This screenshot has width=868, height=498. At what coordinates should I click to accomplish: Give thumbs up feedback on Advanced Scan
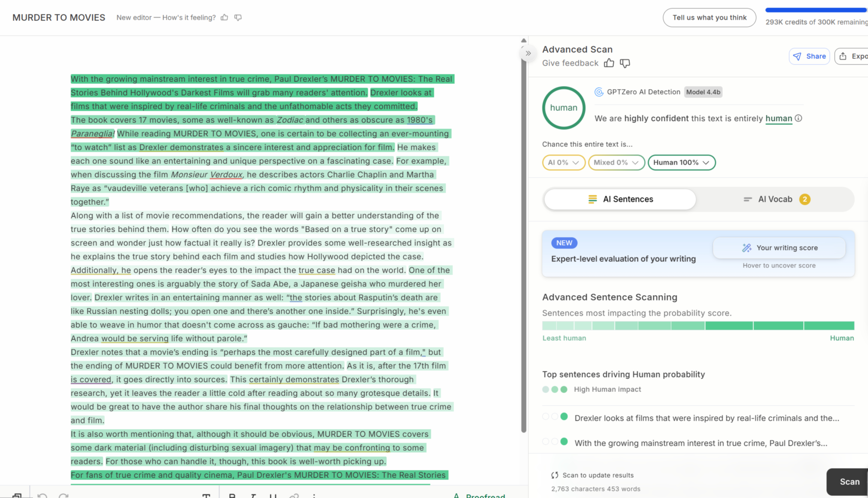click(x=609, y=63)
